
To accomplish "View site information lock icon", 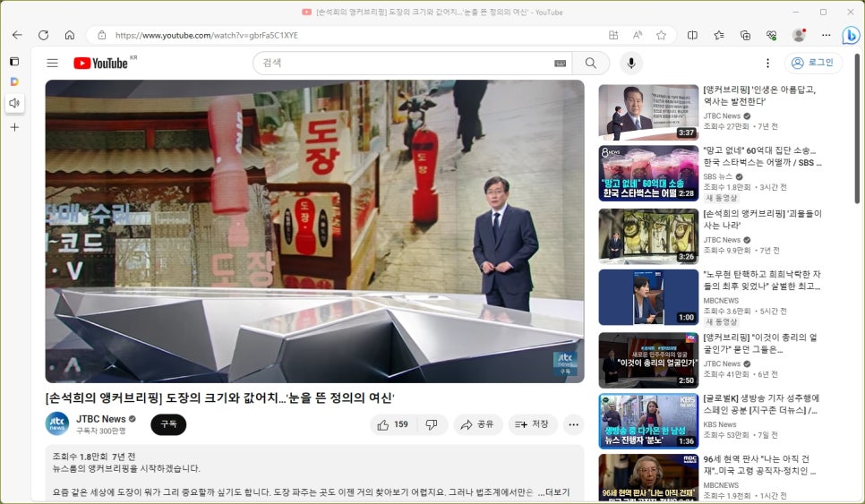I will click(101, 35).
